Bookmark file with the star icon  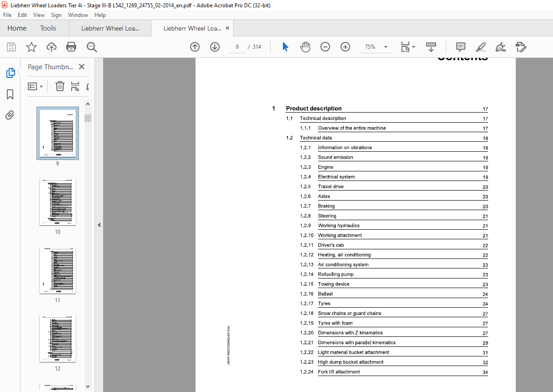[x=31, y=47]
